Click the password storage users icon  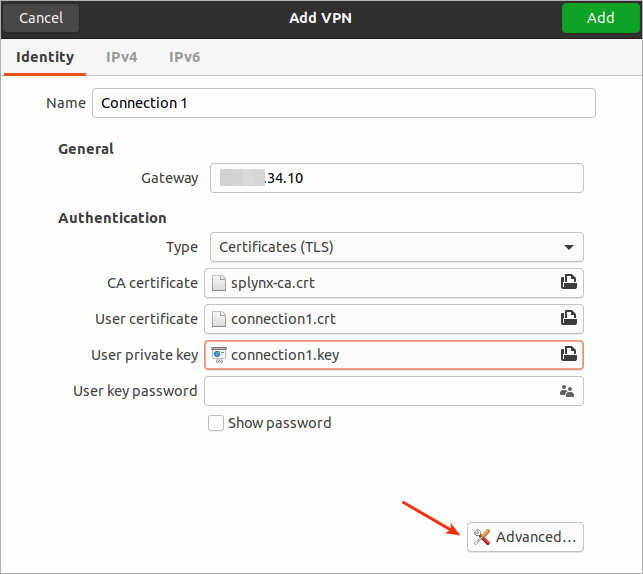point(567,391)
